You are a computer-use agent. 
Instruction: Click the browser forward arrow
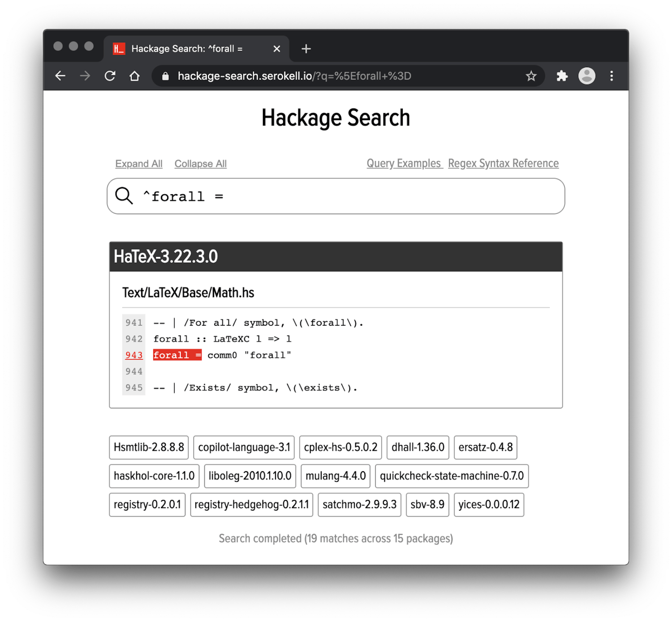[x=85, y=76]
